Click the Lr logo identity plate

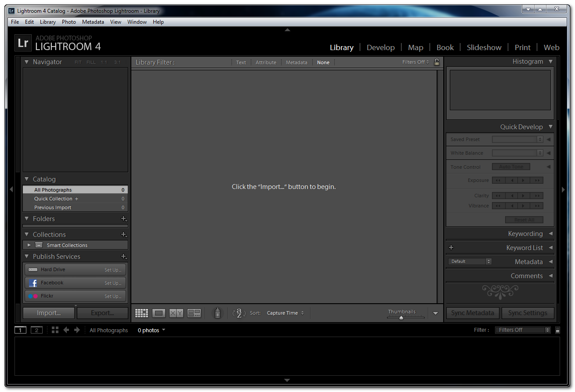tap(23, 43)
